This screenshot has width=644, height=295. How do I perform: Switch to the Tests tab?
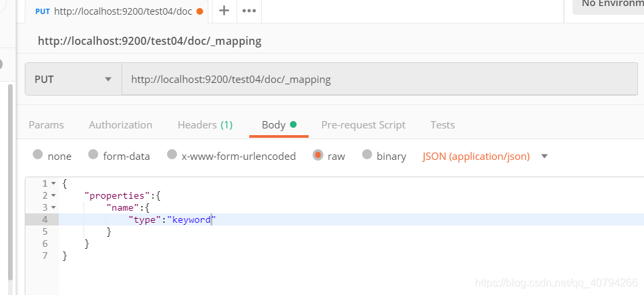point(442,125)
